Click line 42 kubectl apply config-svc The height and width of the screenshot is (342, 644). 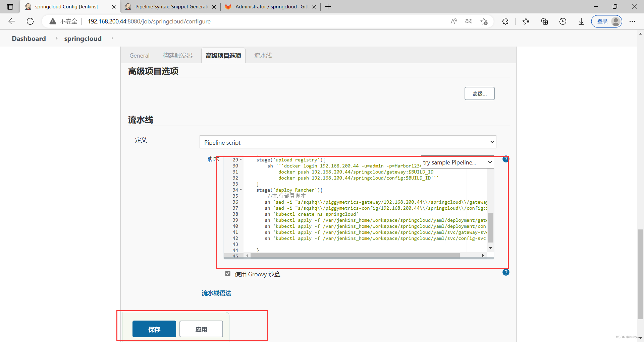pos(375,238)
